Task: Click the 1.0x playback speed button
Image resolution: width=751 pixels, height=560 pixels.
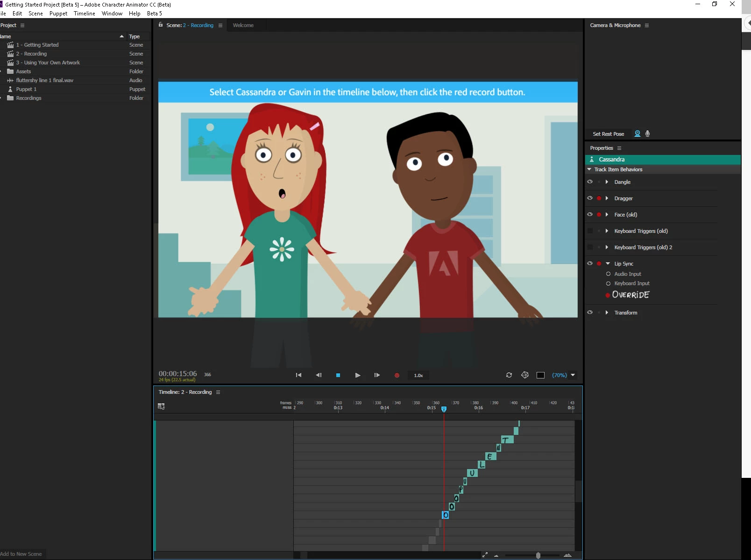Action: click(418, 375)
